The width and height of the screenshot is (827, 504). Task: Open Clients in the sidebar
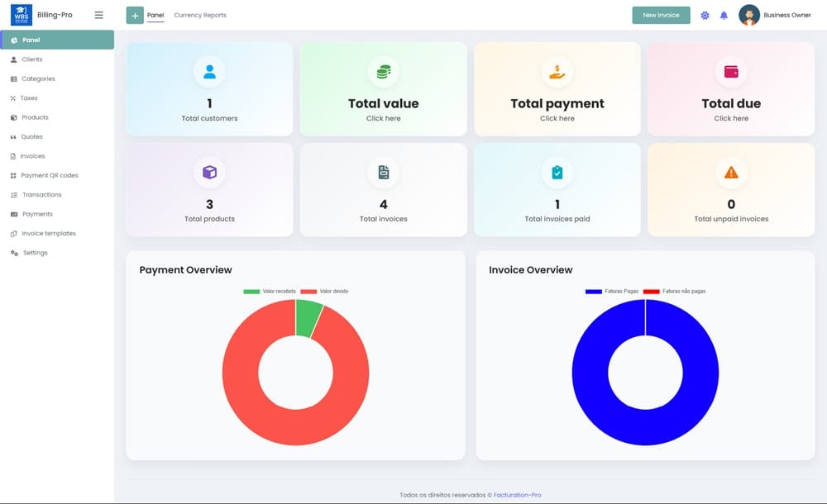[x=32, y=59]
